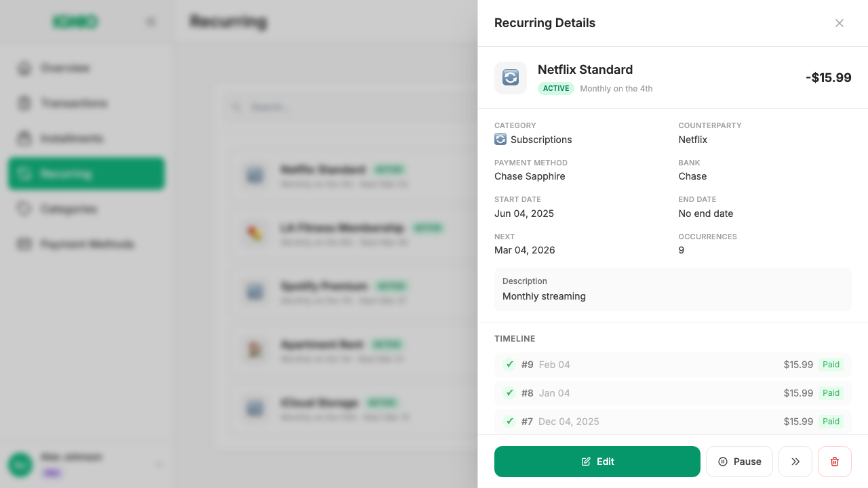Click the -$15.99 amount

[829, 78]
